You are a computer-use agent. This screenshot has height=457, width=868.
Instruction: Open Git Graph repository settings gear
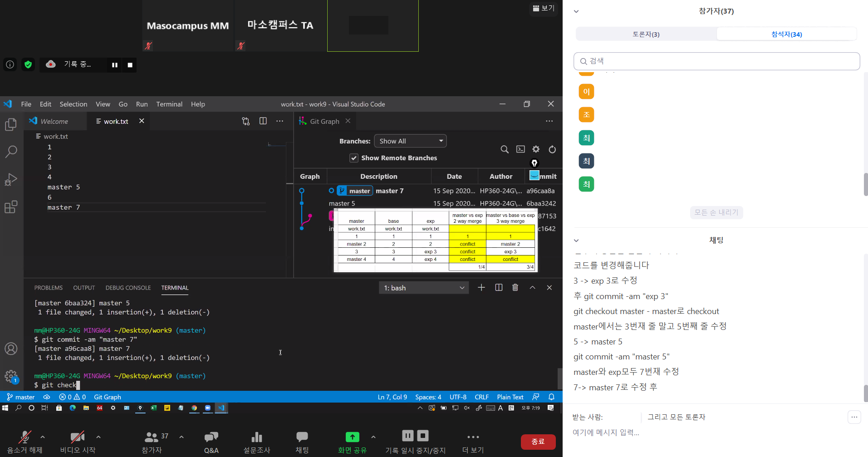536,149
